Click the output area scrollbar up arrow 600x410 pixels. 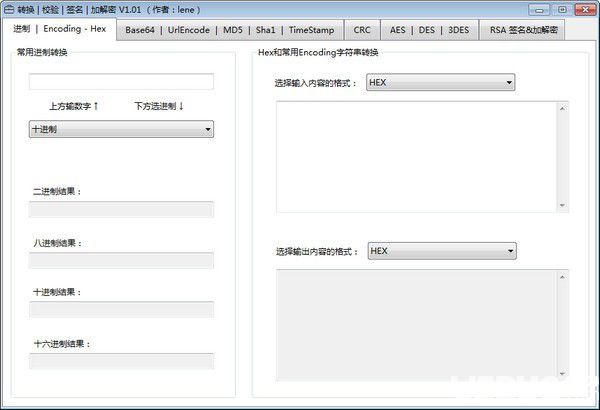coord(562,277)
